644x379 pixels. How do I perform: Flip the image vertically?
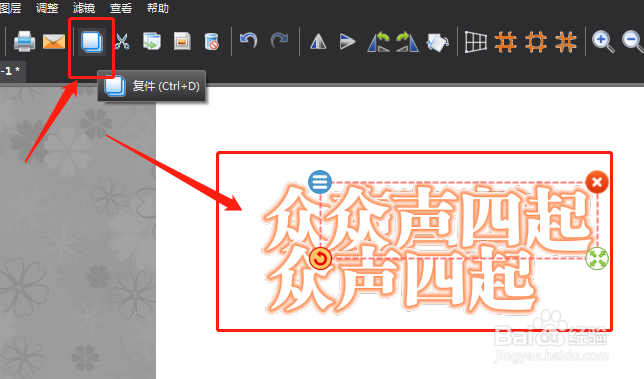347,41
